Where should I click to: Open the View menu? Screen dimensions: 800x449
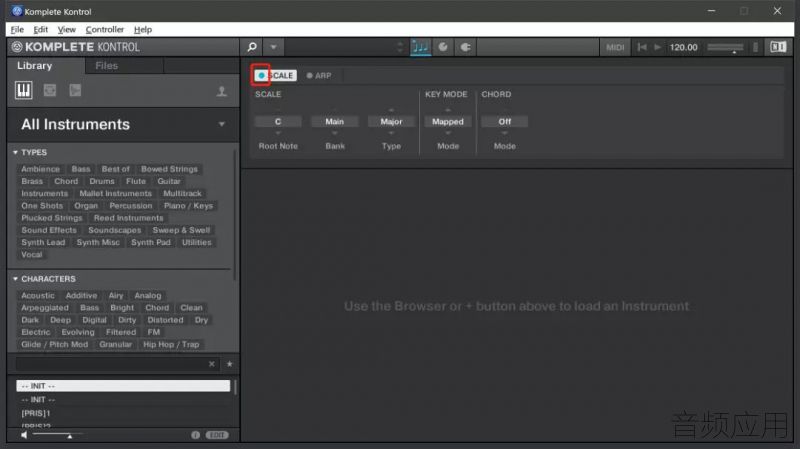click(66, 30)
